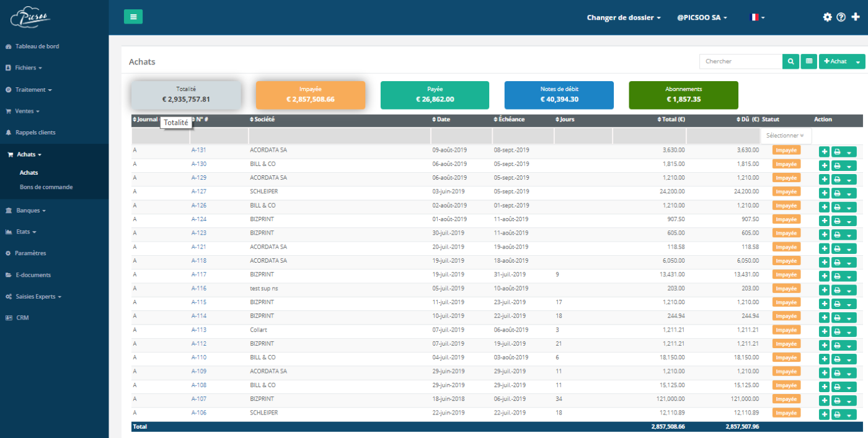This screenshot has height=438, width=868.
Task: Open the French flag language selector
Action: click(757, 17)
